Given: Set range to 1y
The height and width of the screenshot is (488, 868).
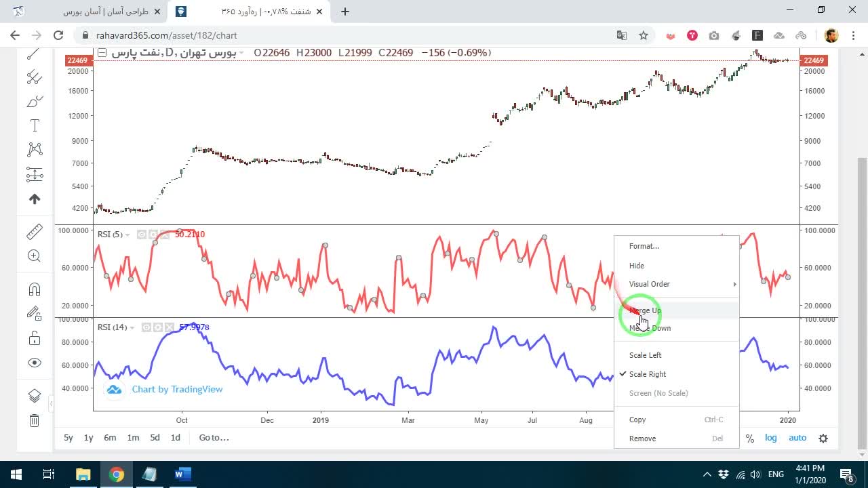Looking at the screenshot, I should pyautogui.click(x=88, y=438).
